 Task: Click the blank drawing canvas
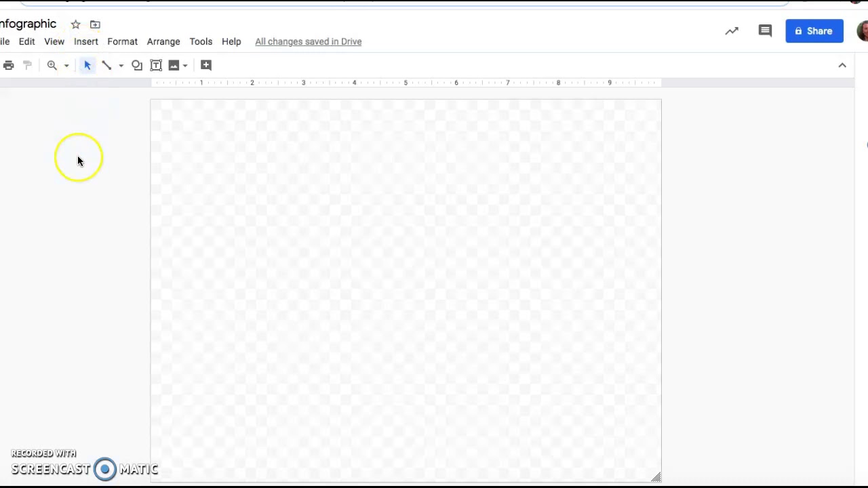click(x=406, y=291)
